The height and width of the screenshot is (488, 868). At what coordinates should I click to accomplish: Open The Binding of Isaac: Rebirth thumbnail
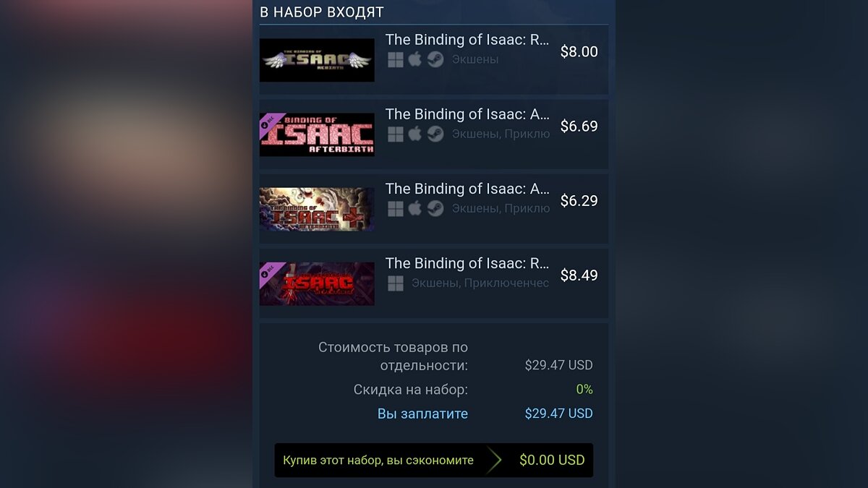point(317,60)
